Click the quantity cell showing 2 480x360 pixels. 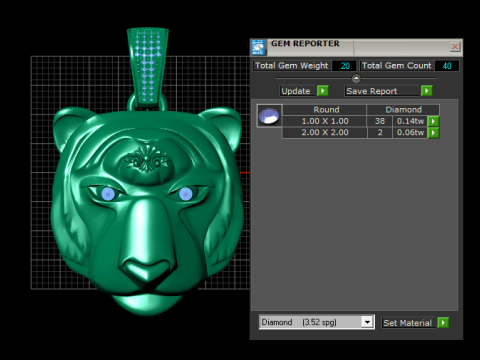(x=380, y=133)
